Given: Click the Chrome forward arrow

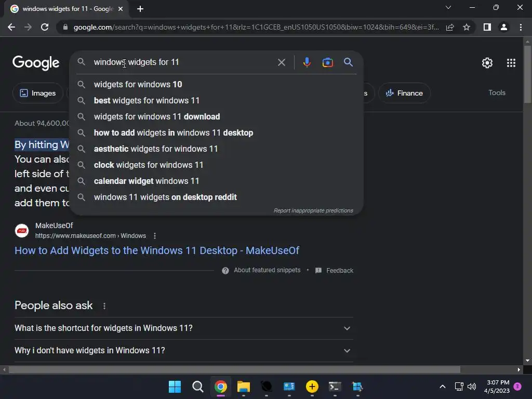Looking at the screenshot, I should click(28, 27).
